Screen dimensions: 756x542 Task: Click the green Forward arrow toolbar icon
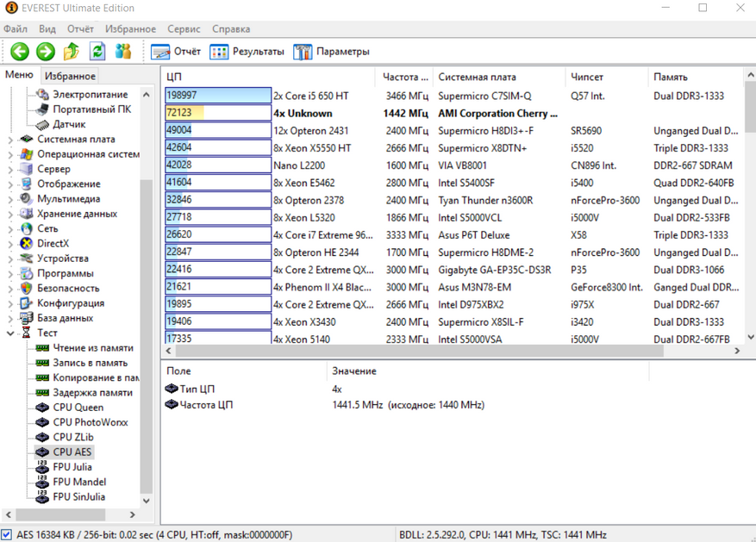46,52
